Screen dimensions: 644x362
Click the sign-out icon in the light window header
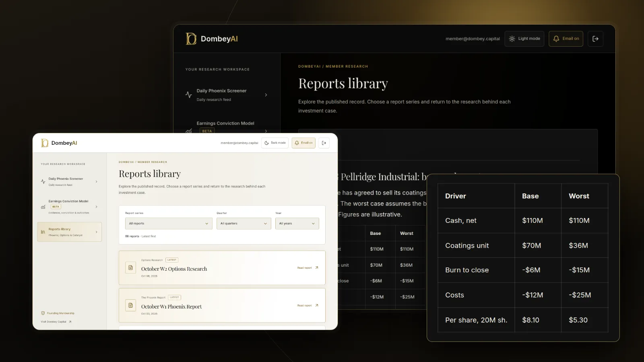coord(324,143)
